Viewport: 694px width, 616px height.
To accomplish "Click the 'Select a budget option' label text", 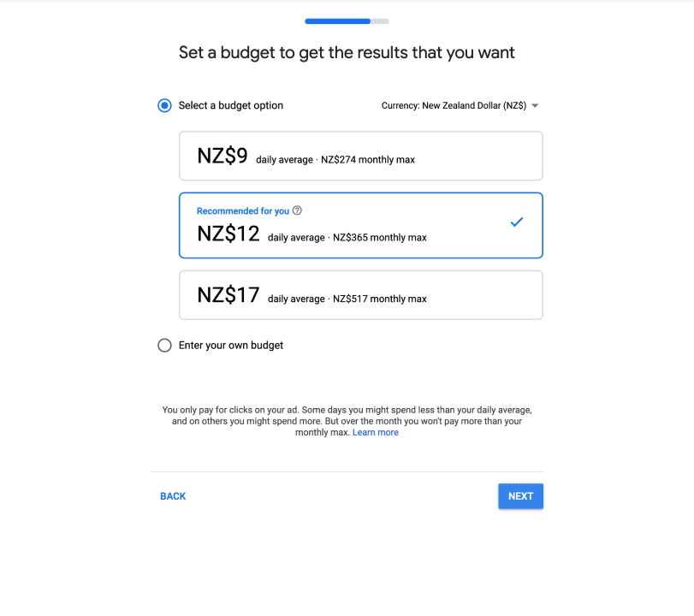I will click(x=230, y=106).
